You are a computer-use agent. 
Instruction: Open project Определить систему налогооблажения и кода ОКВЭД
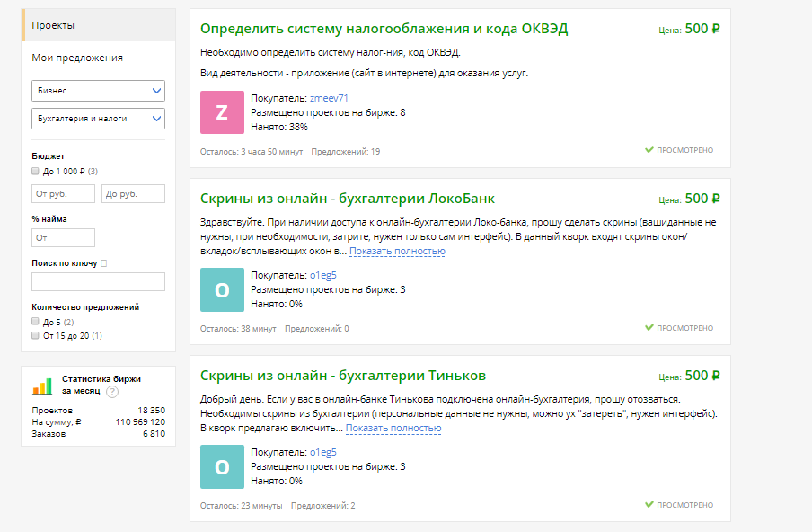click(384, 29)
